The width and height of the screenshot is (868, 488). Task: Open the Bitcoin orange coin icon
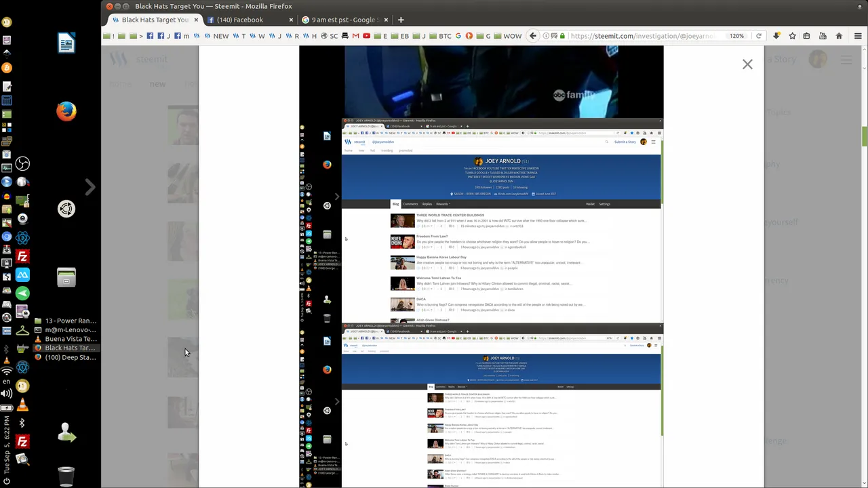[7, 68]
